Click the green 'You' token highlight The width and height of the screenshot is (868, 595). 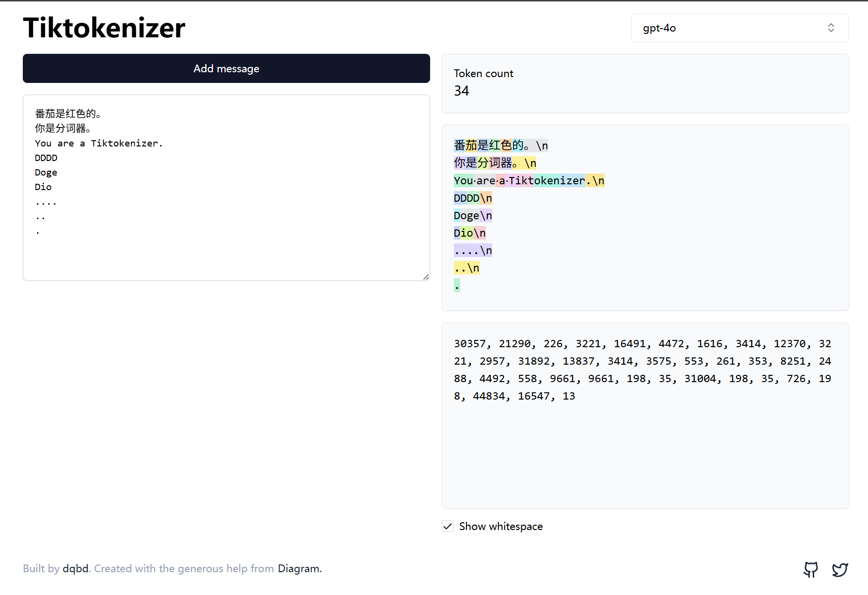click(x=463, y=181)
